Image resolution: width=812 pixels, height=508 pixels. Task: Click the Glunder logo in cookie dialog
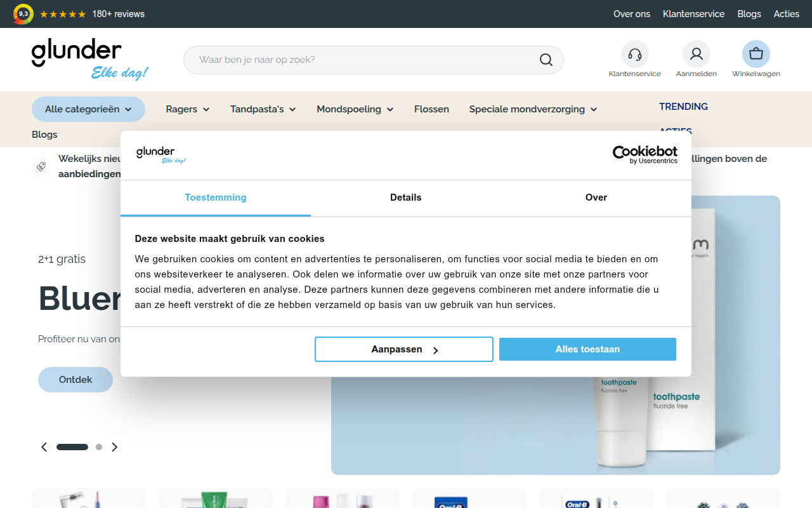[161, 155]
